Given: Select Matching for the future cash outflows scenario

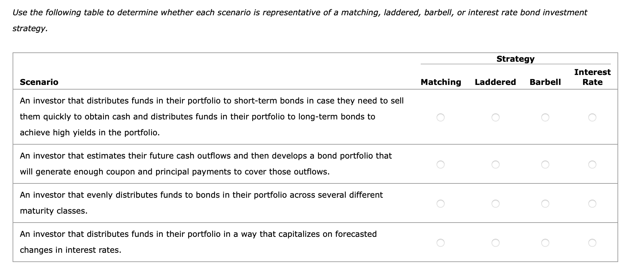Looking at the screenshot, I should (441, 164).
